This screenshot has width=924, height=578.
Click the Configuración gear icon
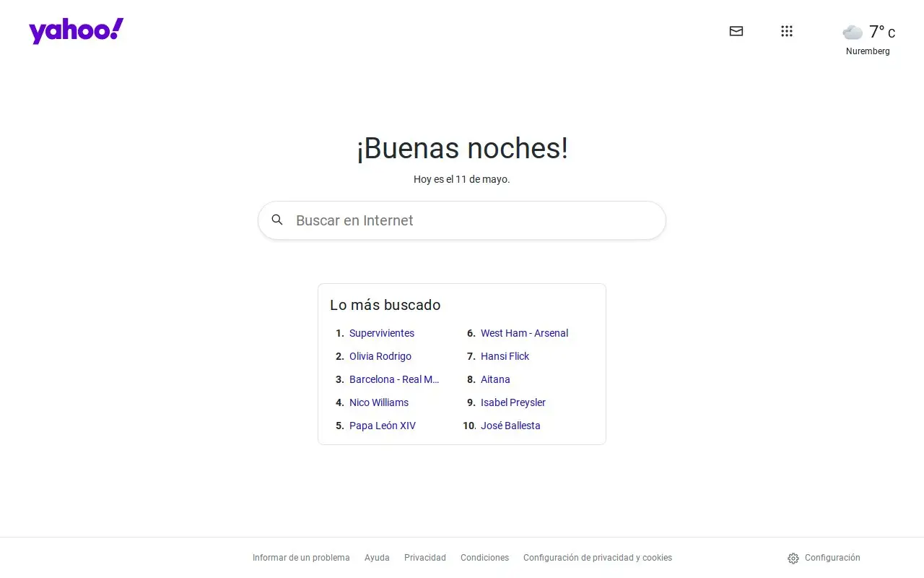click(793, 558)
